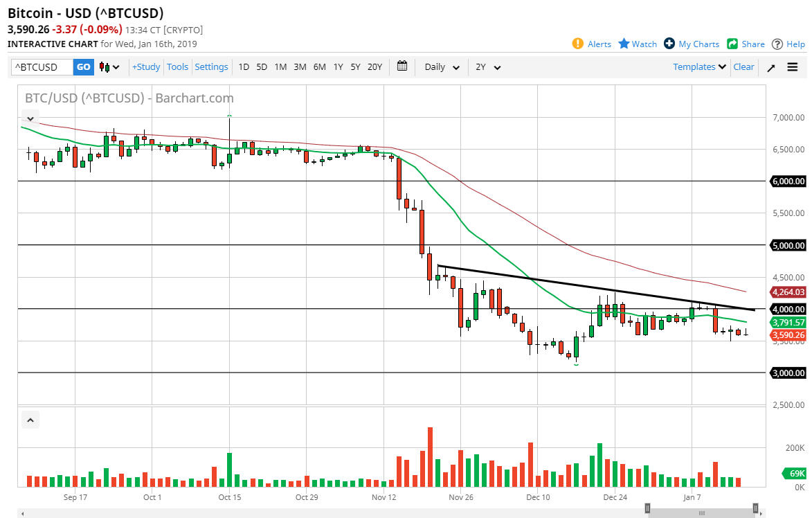Expand the chart options chevron on the plot
Image resolution: width=812 pixels, height=518 pixels.
point(30,118)
